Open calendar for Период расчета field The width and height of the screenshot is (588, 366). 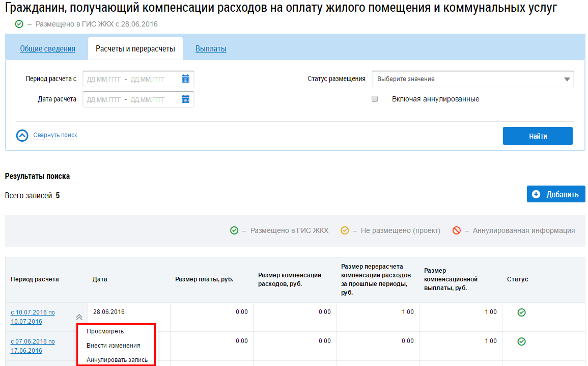click(x=186, y=79)
